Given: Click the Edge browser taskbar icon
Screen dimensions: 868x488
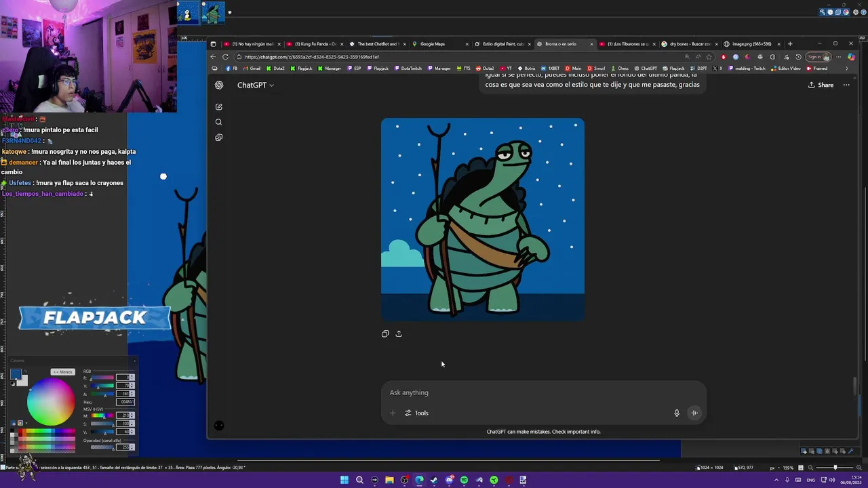Looking at the screenshot, I should [419, 480].
